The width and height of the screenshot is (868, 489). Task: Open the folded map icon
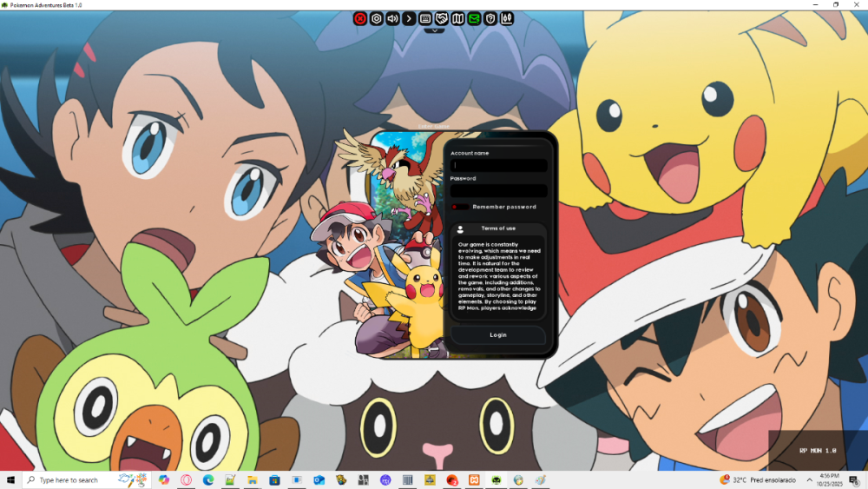click(458, 18)
